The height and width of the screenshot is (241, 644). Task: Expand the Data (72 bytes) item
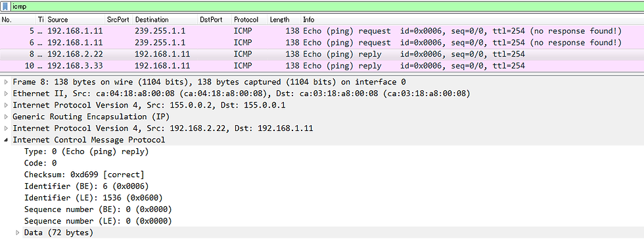(x=17, y=233)
